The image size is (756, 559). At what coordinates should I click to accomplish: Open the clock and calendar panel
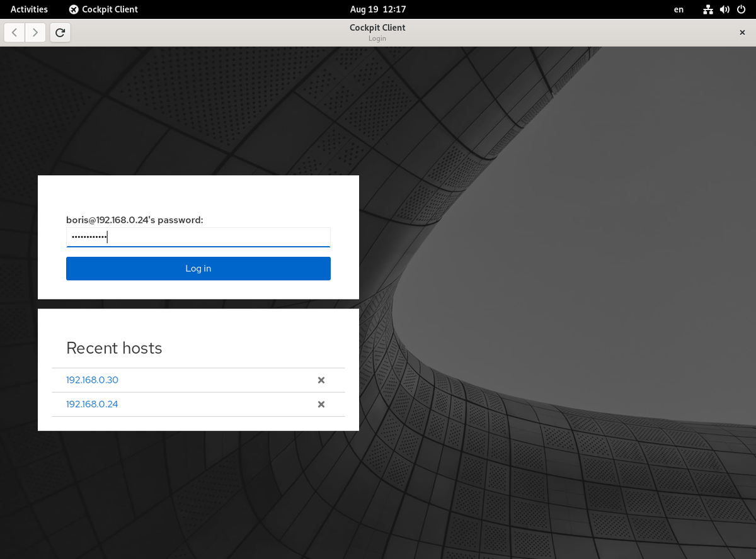click(378, 9)
